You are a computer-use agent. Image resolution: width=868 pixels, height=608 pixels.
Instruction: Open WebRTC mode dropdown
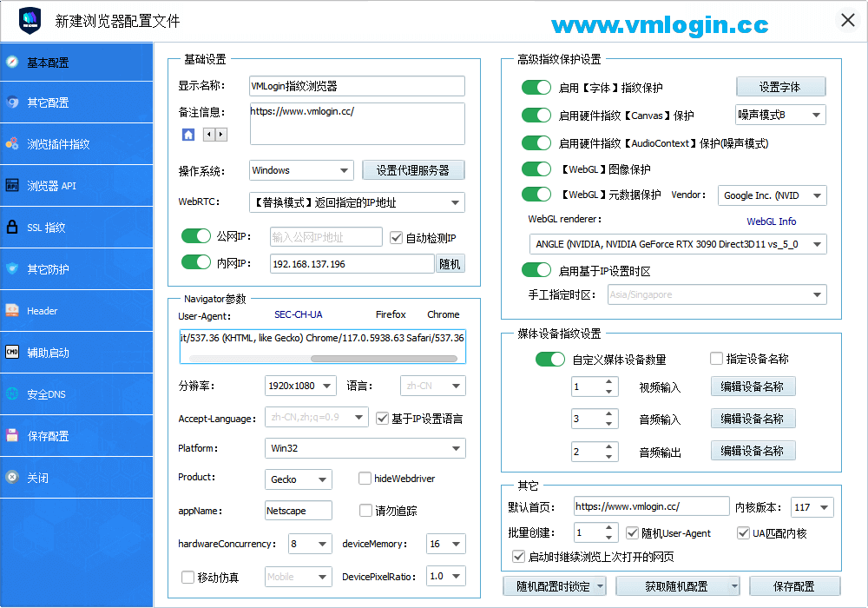[x=357, y=202]
